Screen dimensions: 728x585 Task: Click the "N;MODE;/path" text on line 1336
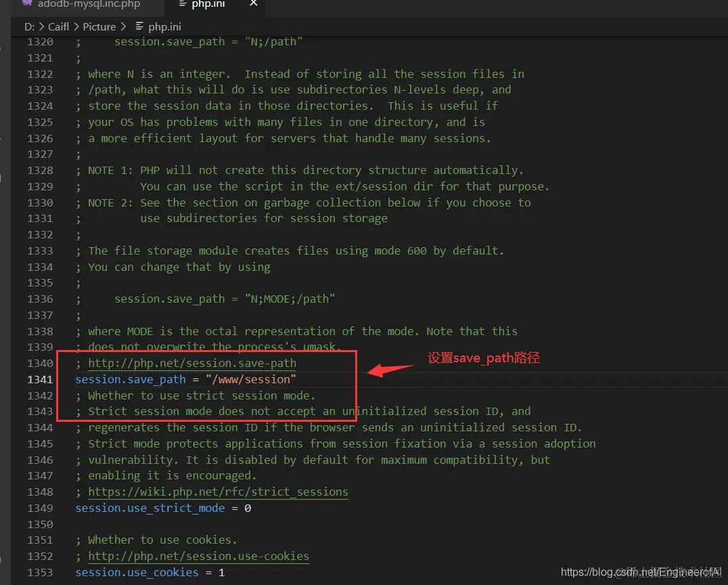click(290, 299)
